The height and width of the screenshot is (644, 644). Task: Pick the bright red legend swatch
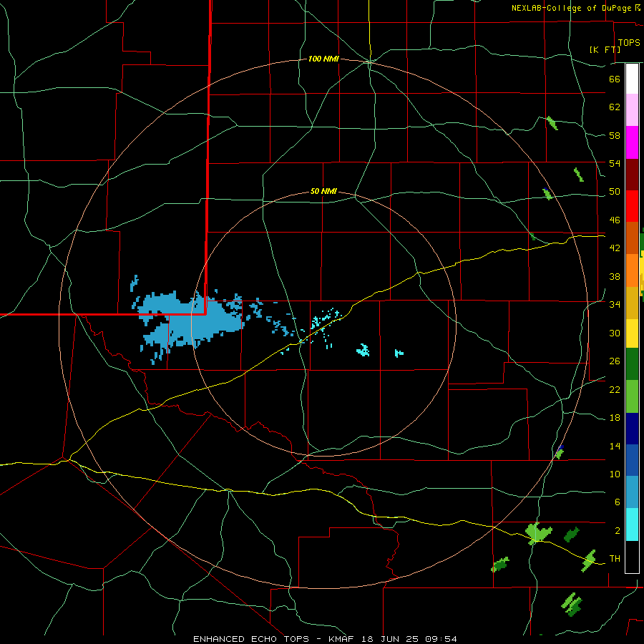coord(632,206)
